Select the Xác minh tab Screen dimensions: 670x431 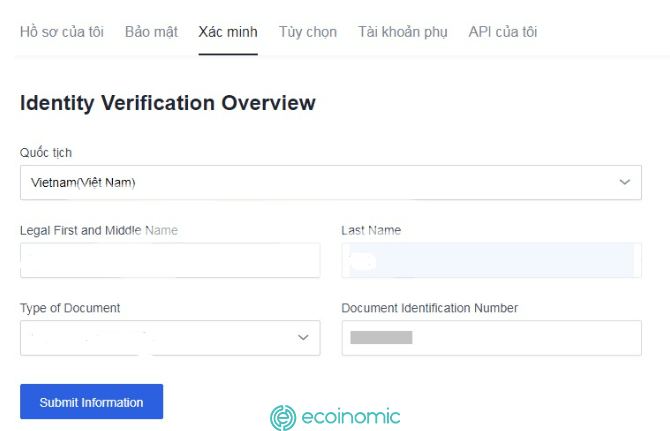[x=228, y=32]
